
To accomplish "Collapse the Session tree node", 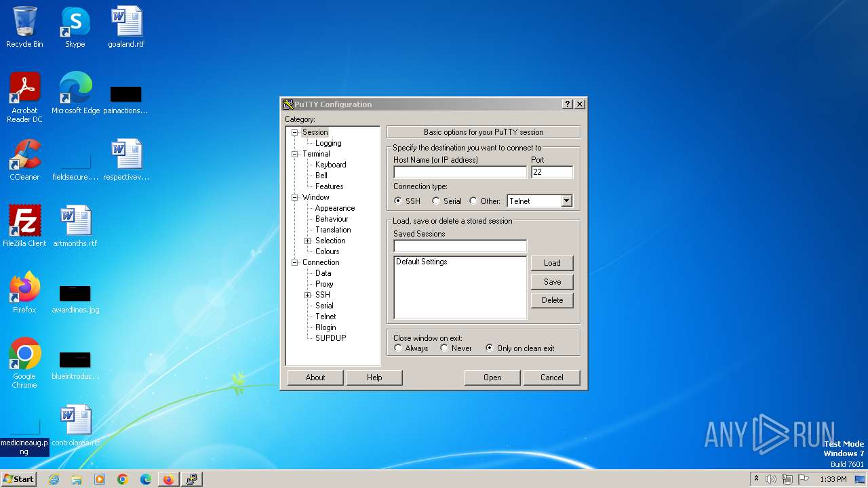I will [295, 132].
